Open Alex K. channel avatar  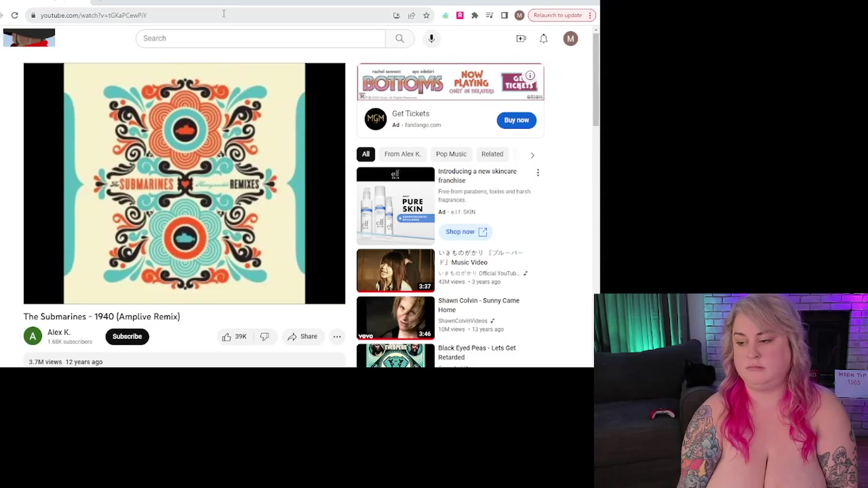click(x=33, y=336)
